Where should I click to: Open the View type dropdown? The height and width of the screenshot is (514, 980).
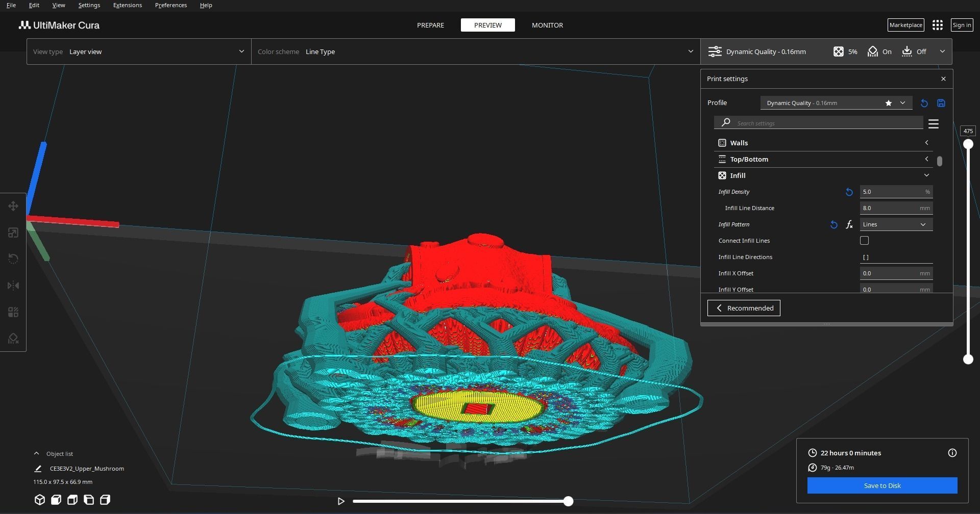(139, 52)
